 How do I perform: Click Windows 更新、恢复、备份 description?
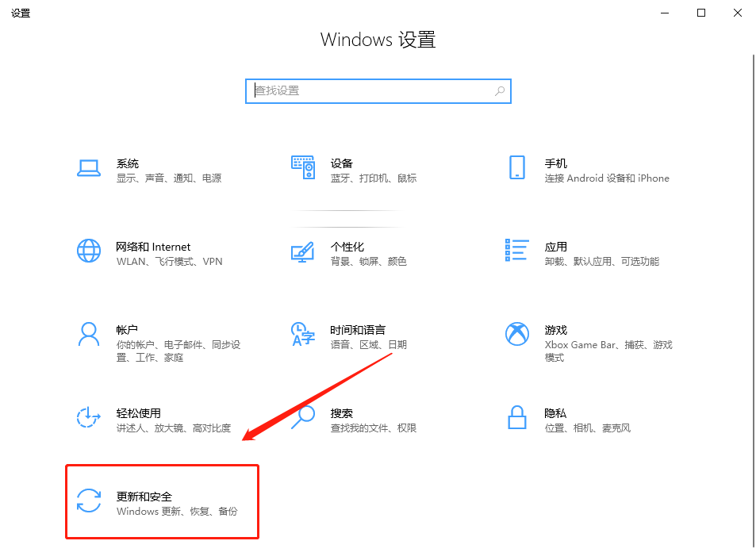click(177, 512)
